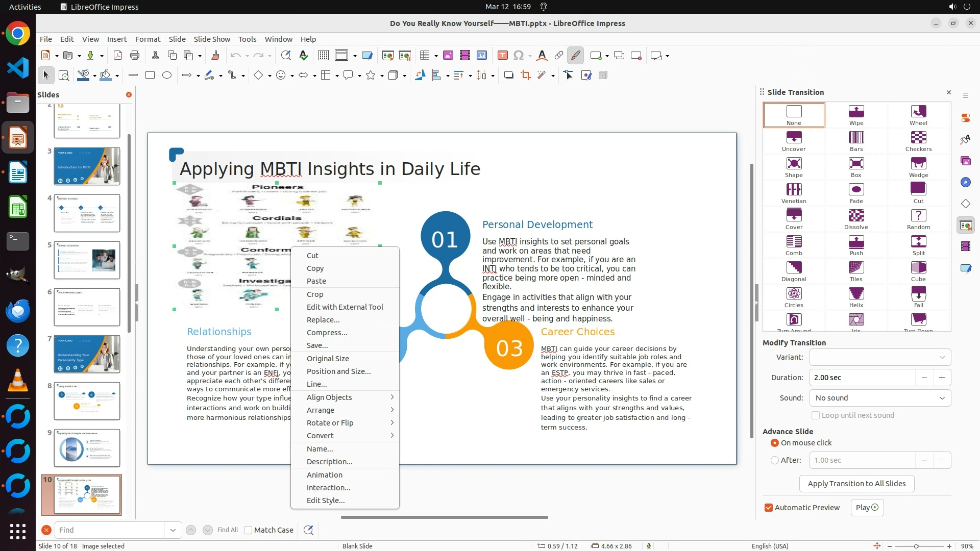Screen dimensions: 980x551
Task: Select the Rectangle drawing tool
Action: click(150, 76)
